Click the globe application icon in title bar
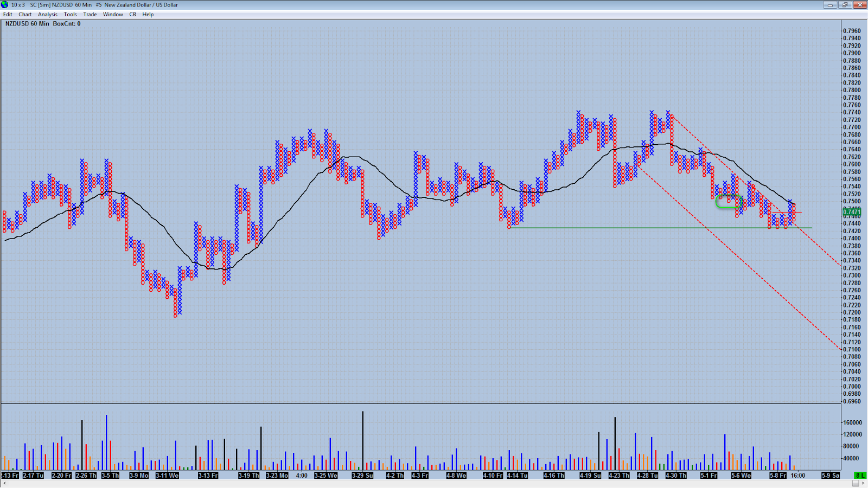 [5, 5]
